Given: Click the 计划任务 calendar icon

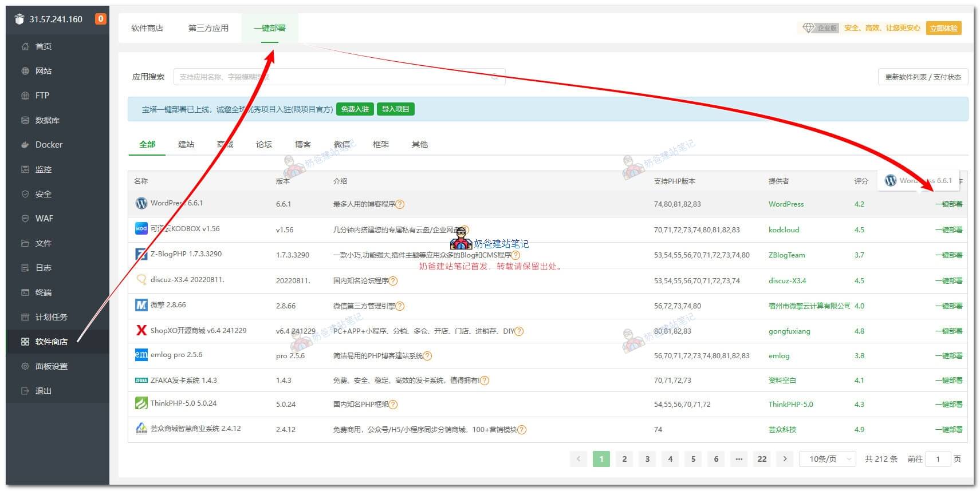Looking at the screenshot, I should (25, 317).
